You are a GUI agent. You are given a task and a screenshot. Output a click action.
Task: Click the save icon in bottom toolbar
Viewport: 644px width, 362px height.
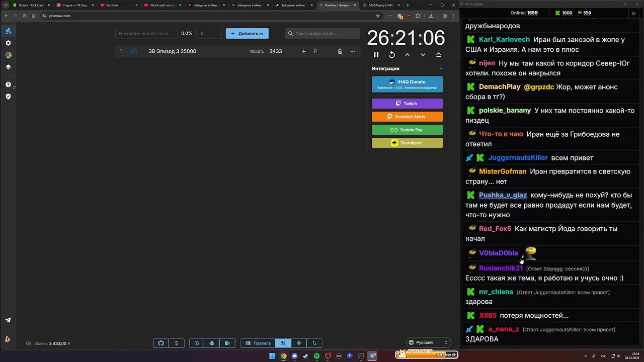tap(197, 343)
